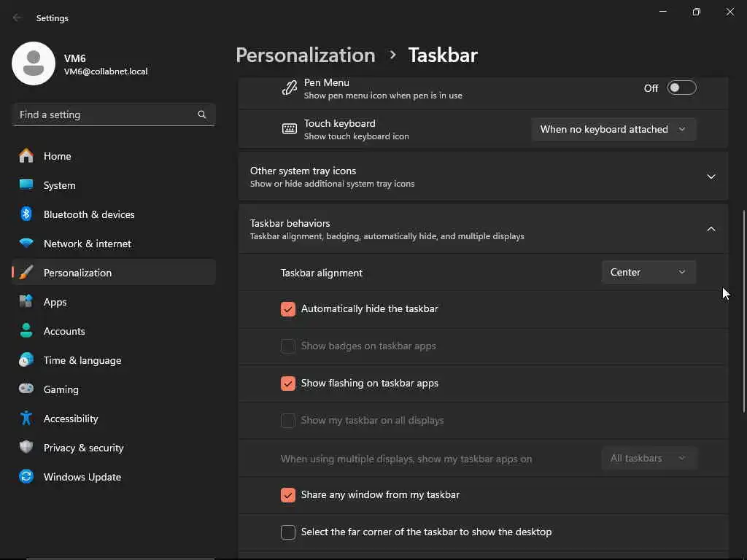Click the search magnifier icon
747x560 pixels.
pyautogui.click(x=202, y=114)
